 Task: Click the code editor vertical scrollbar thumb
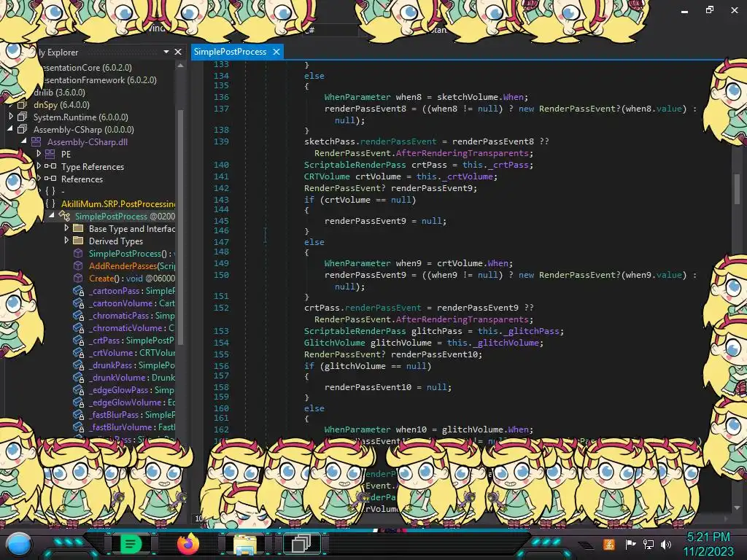pyautogui.click(x=737, y=188)
